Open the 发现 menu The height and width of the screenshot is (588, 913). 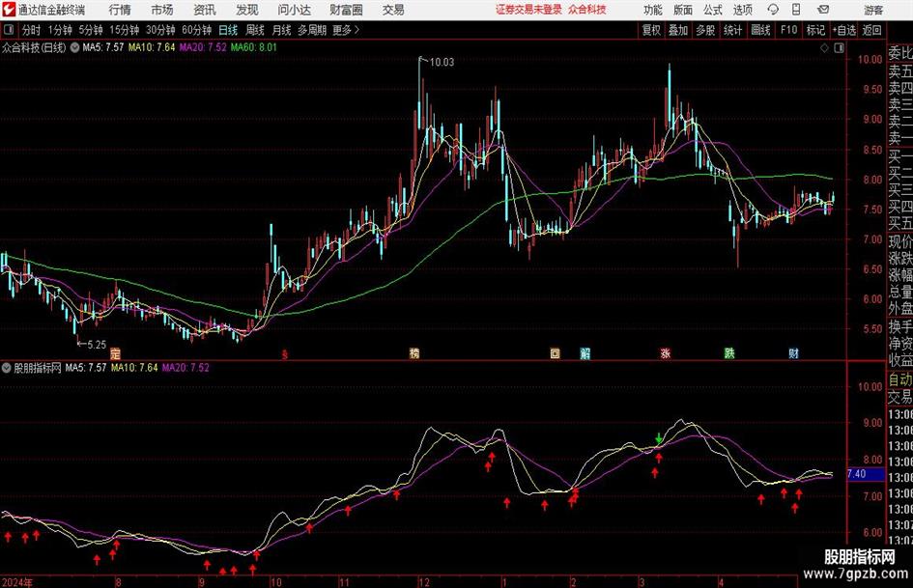[x=247, y=10]
